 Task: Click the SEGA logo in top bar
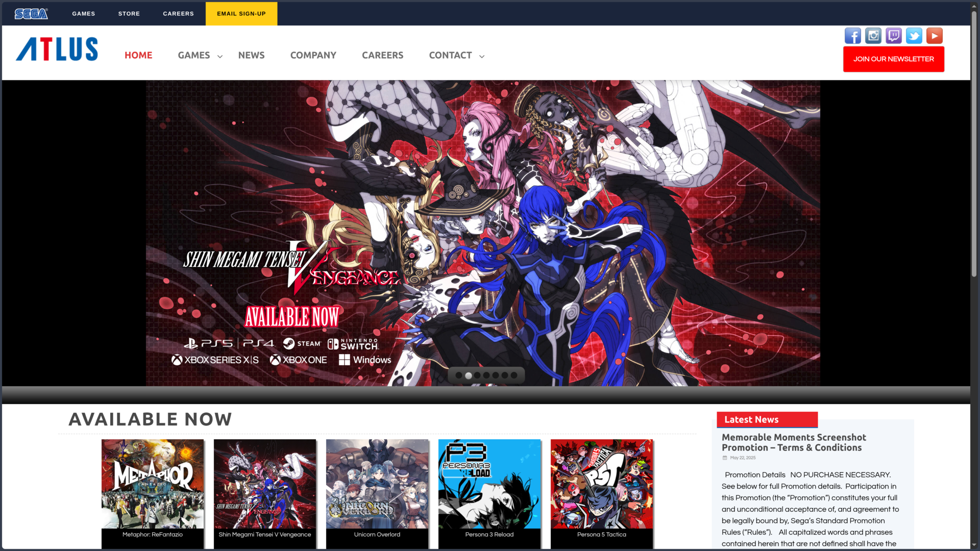coord(31,14)
